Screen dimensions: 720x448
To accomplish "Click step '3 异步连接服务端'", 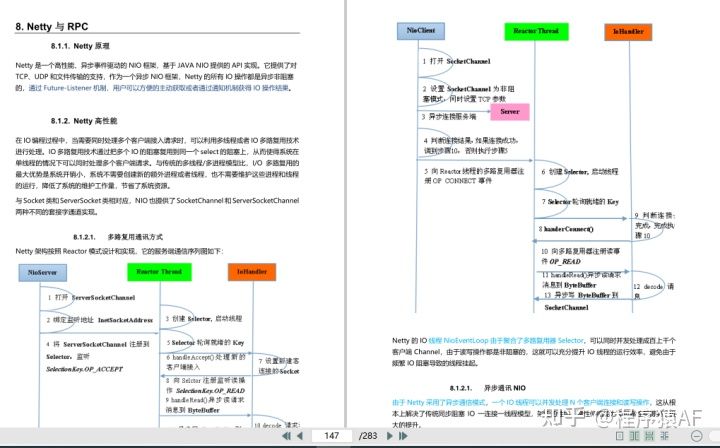I will [449, 117].
